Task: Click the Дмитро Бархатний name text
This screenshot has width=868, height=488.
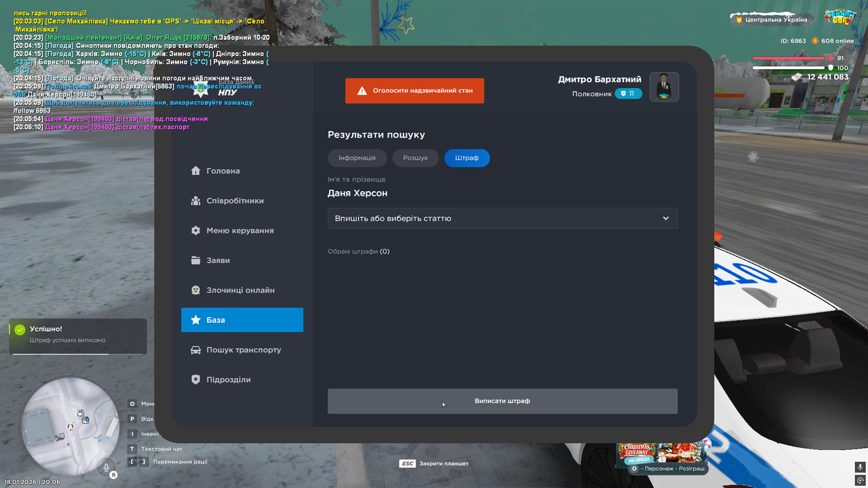Action: pyautogui.click(x=599, y=79)
